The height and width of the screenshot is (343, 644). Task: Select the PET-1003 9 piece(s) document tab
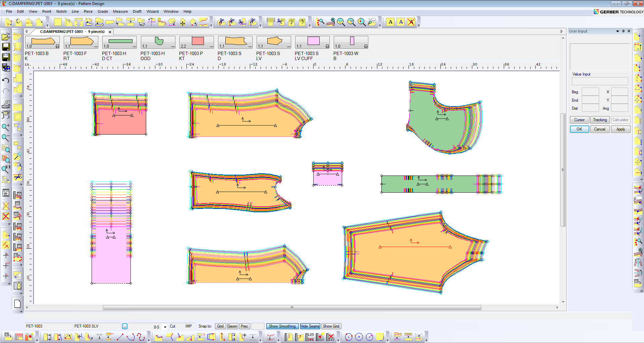72,32
